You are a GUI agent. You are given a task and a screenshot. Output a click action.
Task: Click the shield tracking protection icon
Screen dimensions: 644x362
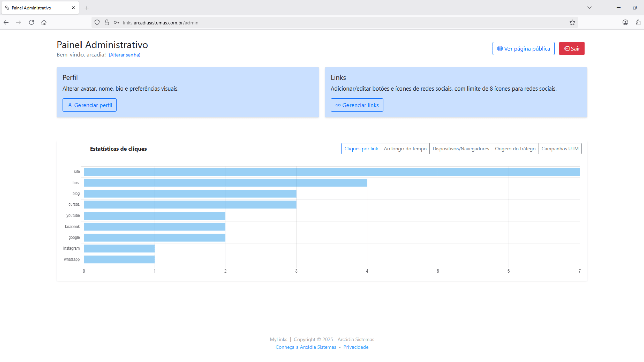97,22
